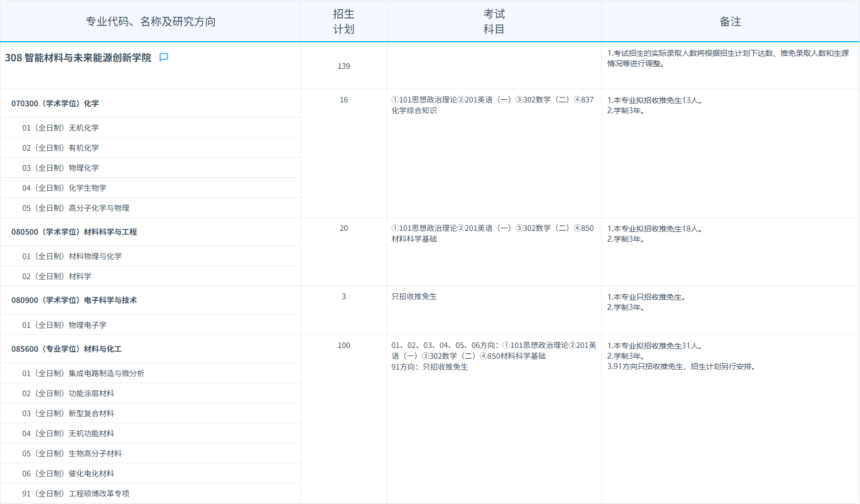Open the 080900 电子科学与技术 major row
Image resolution: width=860 pixels, height=504 pixels.
pyautogui.click(x=74, y=300)
